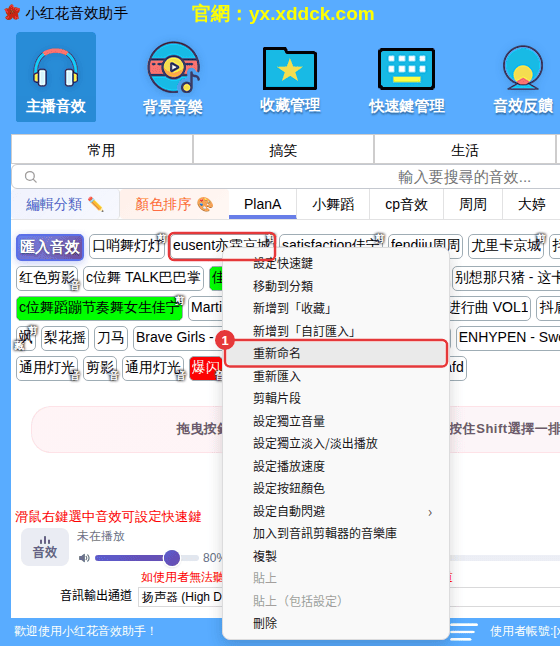Open the hamburger menu in status bar
Viewport: 560px width, 646px height.
point(463,631)
